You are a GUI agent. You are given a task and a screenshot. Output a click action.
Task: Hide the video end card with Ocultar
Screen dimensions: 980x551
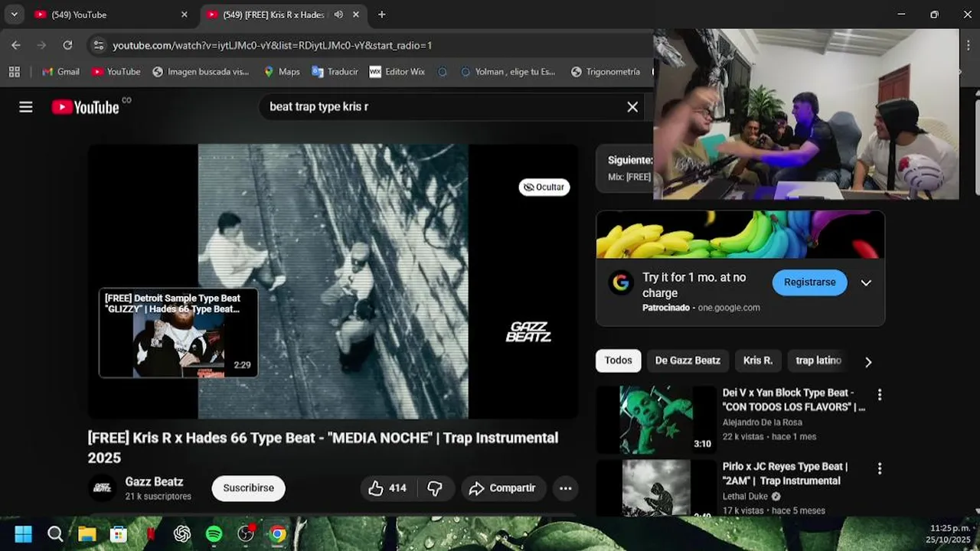[544, 187]
